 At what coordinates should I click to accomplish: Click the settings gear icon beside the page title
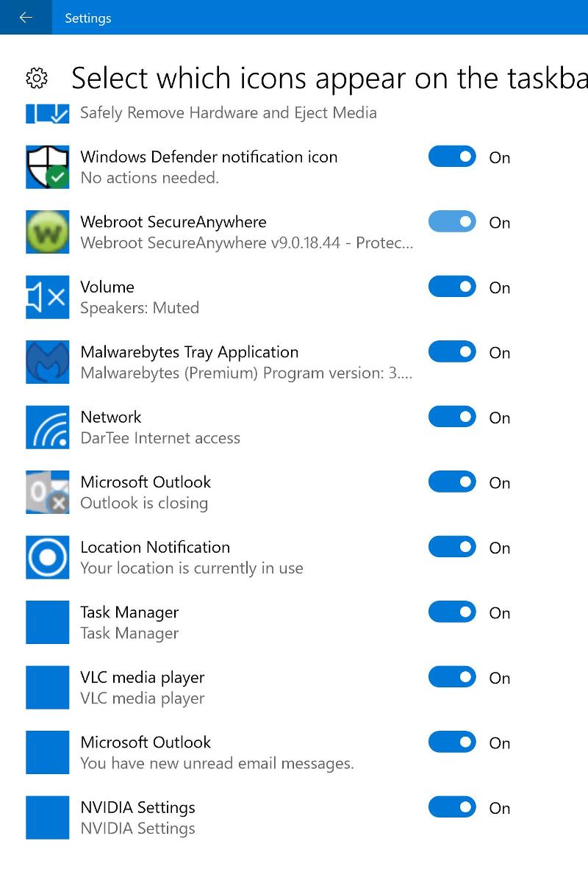point(37,78)
